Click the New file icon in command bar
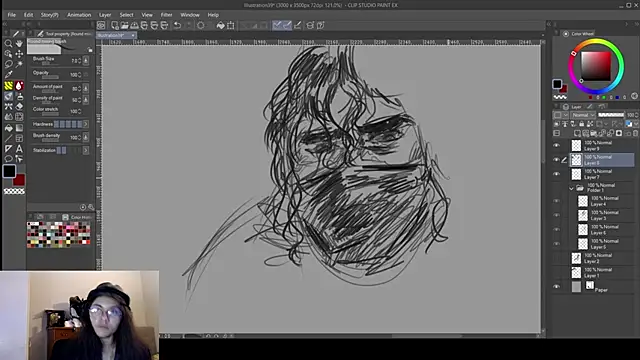Image resolution: width=640 pixels, height=360 pixels. coord(115,25)
